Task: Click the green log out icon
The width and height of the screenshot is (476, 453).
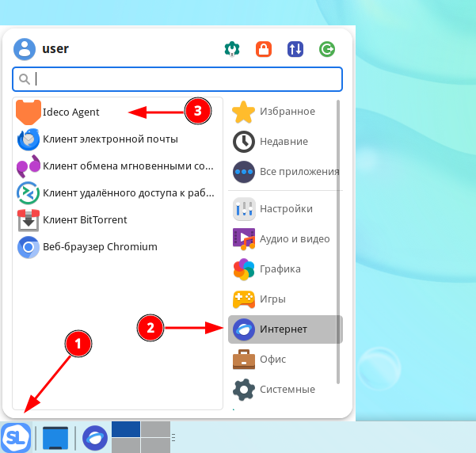Action: [x=327, y=49]
